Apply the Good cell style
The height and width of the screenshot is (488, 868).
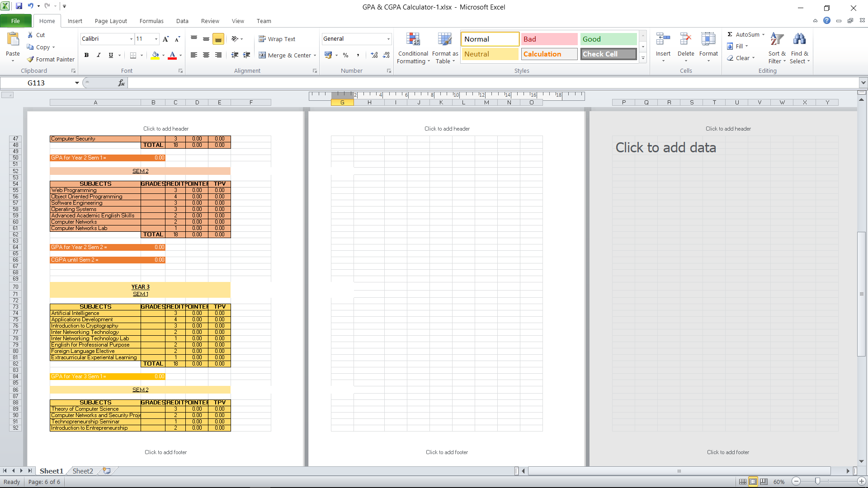pyautogui.click(x=608, y=39)
